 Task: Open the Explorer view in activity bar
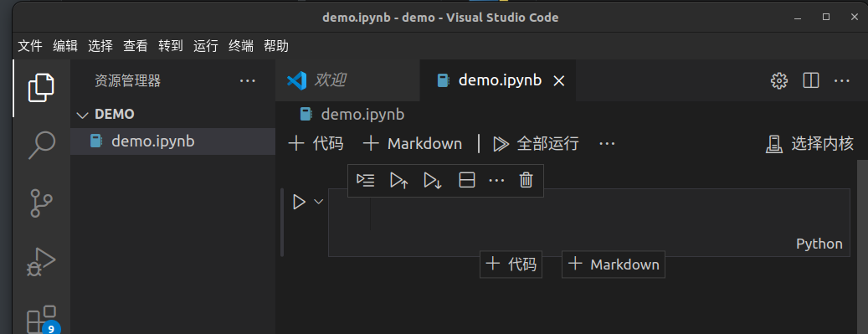pos(42,88)
